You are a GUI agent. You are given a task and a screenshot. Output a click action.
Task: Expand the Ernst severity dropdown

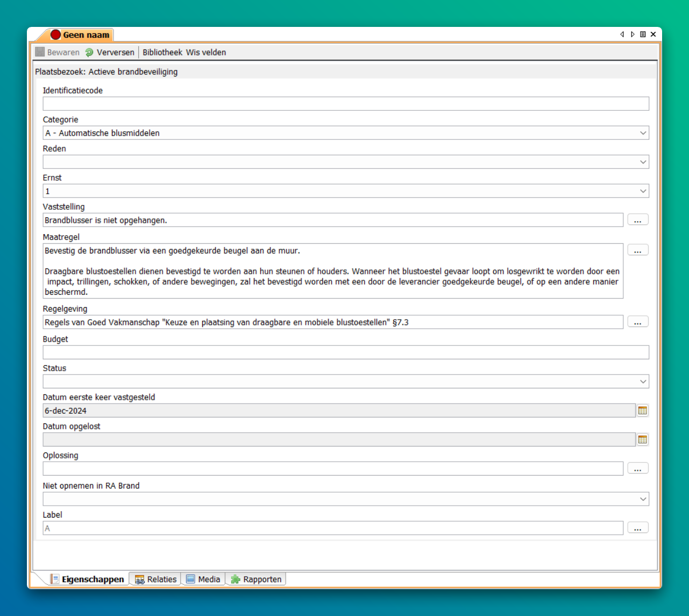tap(643, 191)
